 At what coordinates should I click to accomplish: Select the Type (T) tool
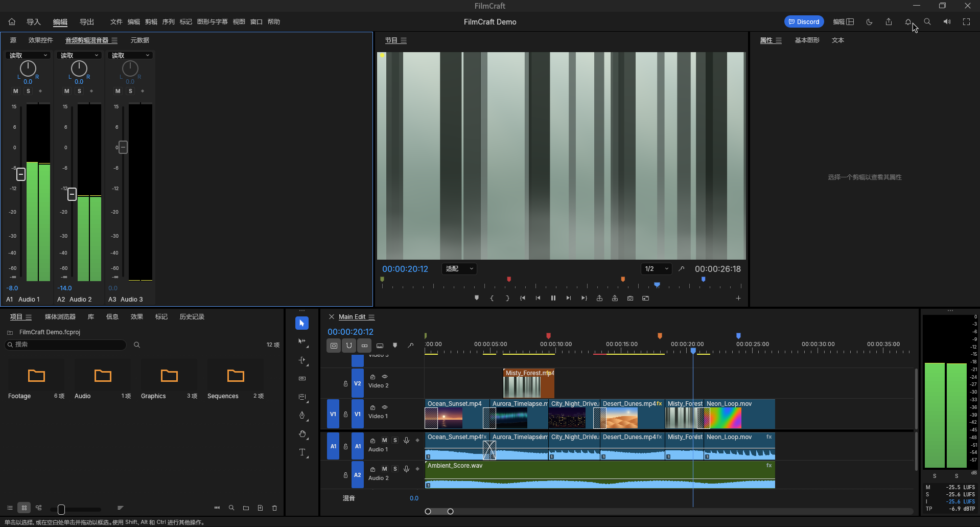pos(302,452)
